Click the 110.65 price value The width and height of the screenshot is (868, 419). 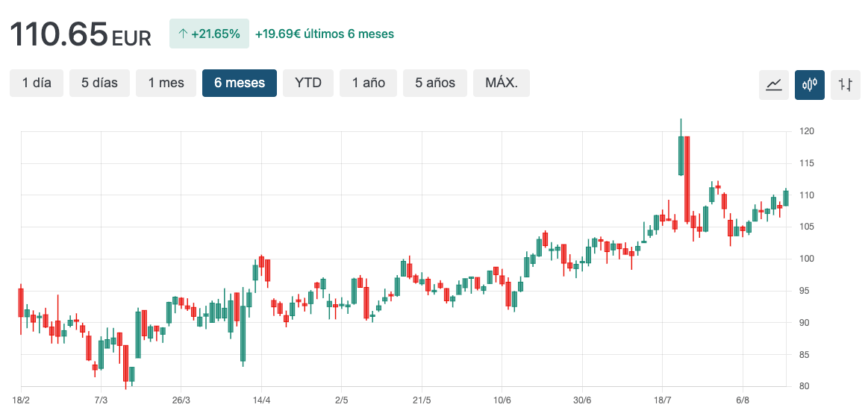pos(59,34)
